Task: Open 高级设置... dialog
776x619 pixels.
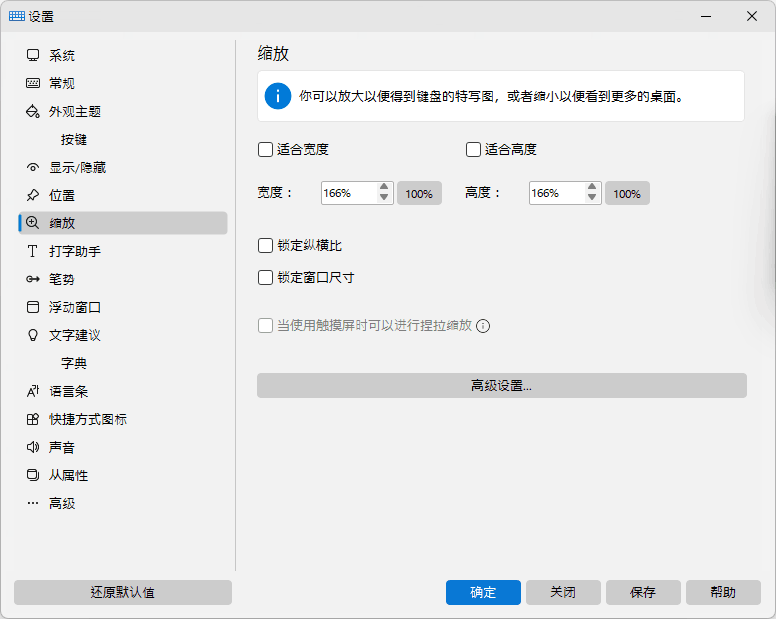Action: (501, 385)
